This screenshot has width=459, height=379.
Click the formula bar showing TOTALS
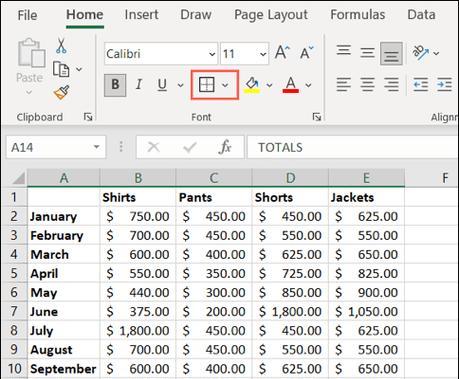tap(353, 147)
